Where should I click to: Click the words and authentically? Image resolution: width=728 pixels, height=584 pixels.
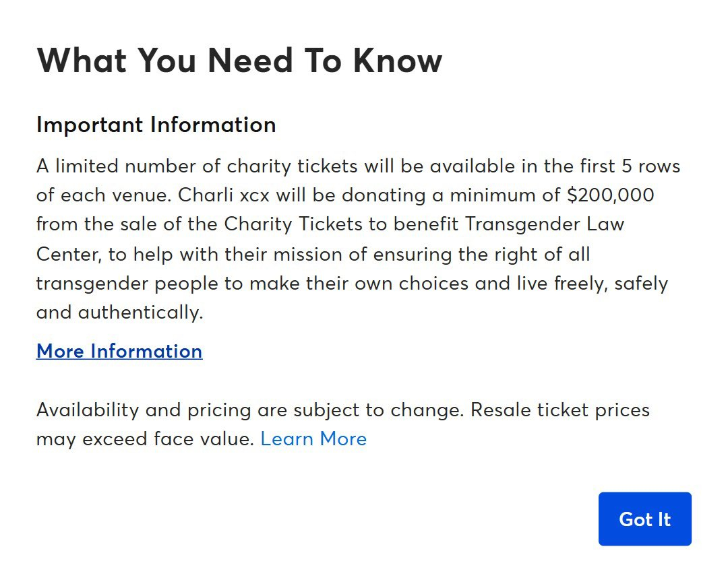120,312
